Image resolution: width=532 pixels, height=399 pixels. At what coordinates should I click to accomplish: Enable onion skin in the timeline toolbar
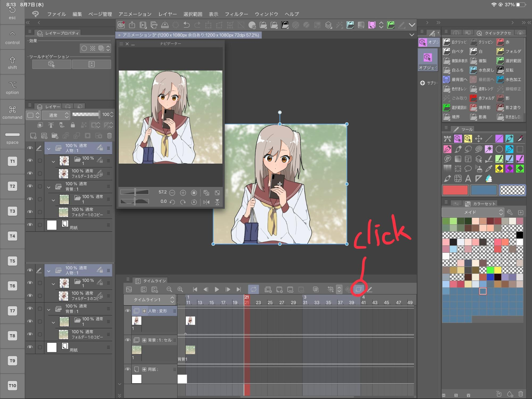click(359, 289)
